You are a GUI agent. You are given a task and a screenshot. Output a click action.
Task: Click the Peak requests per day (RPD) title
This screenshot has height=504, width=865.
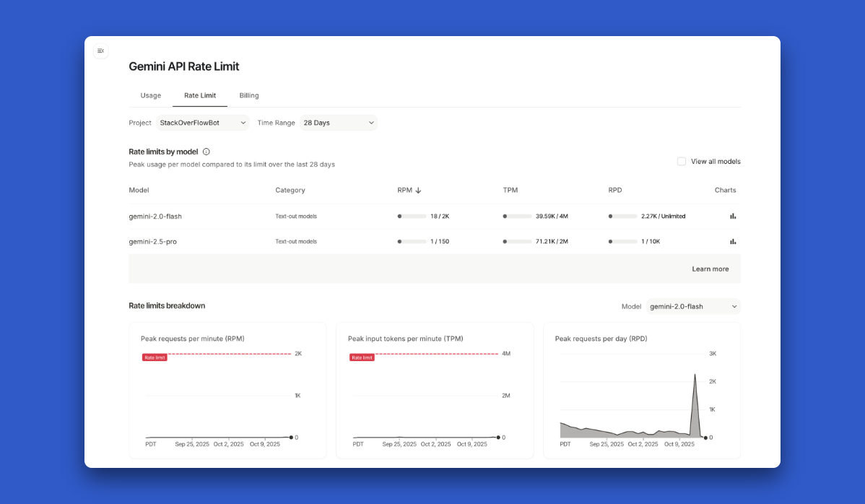point(601,339)
